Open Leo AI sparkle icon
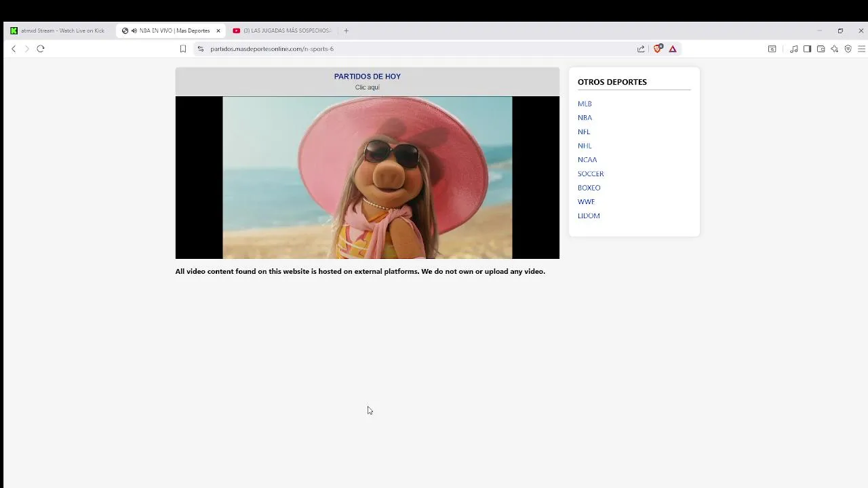This screenshot has width=868, height=488. tap(834, 49)
